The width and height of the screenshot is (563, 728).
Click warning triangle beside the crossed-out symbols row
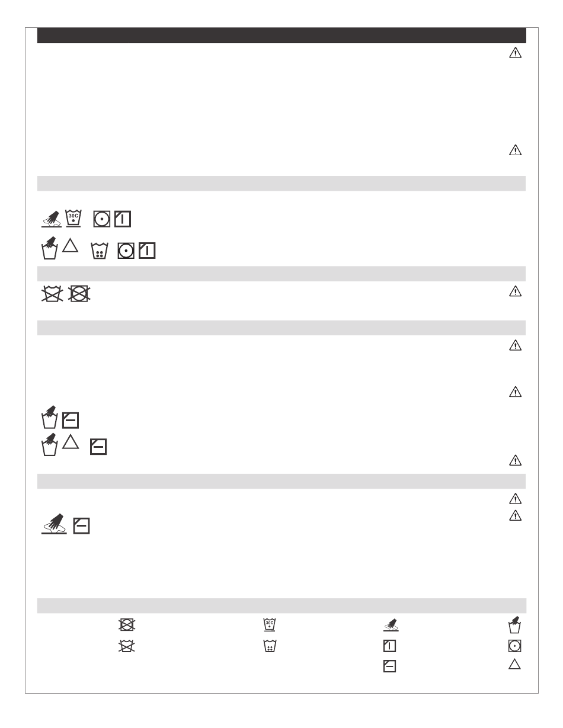[516, 291]
